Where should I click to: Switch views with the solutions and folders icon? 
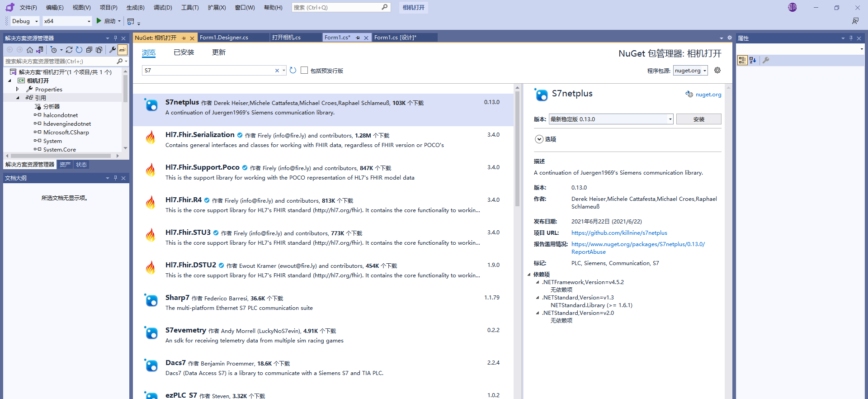pyautogui.click(x=40, y=50)
